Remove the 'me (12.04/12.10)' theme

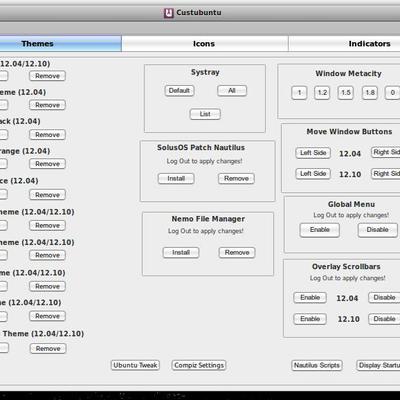point(47,286)
